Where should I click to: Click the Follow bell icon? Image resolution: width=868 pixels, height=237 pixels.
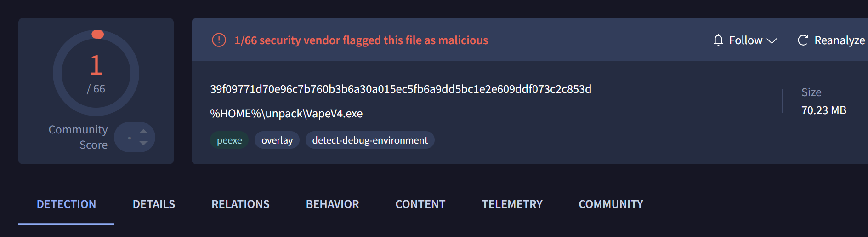point(718,40)
